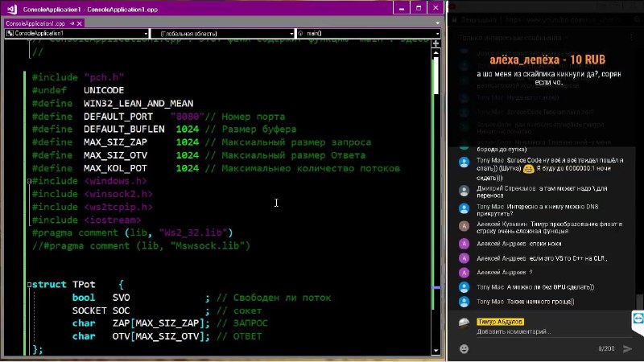Click avatar beside the 'без GPU' message
Viewport: 644px width, 362px height.
coord(464,287)
